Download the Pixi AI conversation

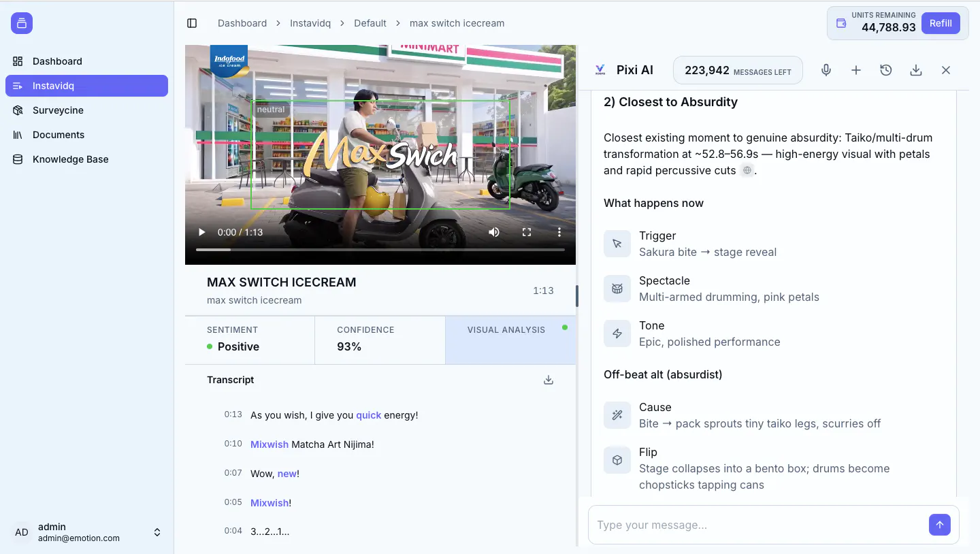tap(916, 70)
